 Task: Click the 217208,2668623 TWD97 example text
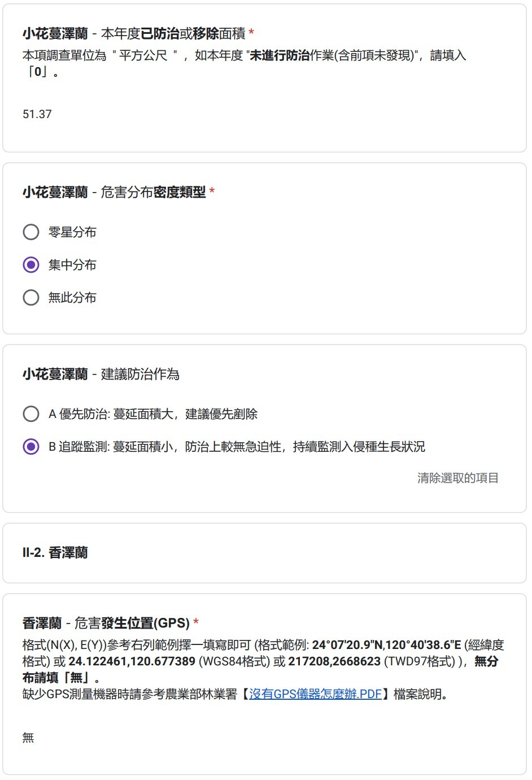[x=334, y=661]
